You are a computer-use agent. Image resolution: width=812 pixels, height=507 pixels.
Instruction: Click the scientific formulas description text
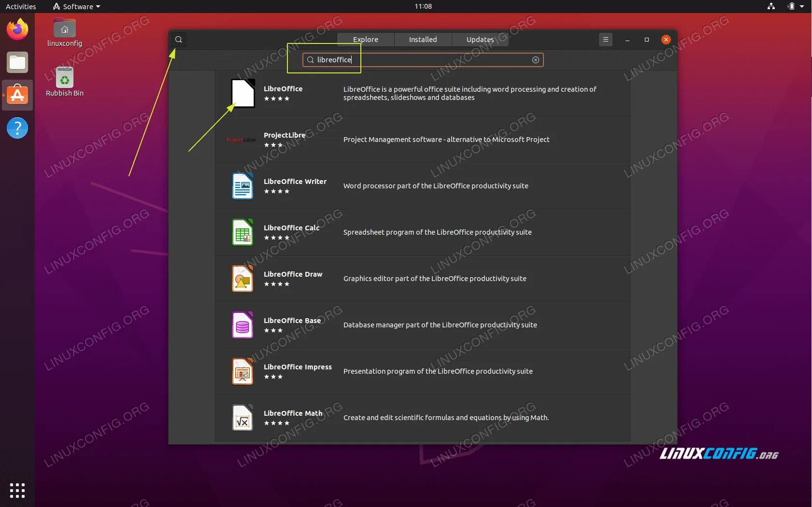[x=446, y=418]
